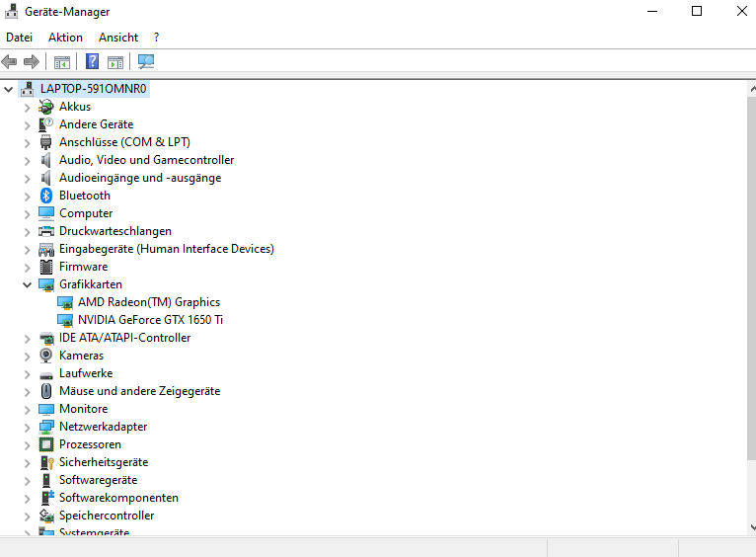Viewport: 756px width, 557px height.
Task: Collapse the LAPTOP-591OMNR0 root node
Action: [x=8, y=89]
